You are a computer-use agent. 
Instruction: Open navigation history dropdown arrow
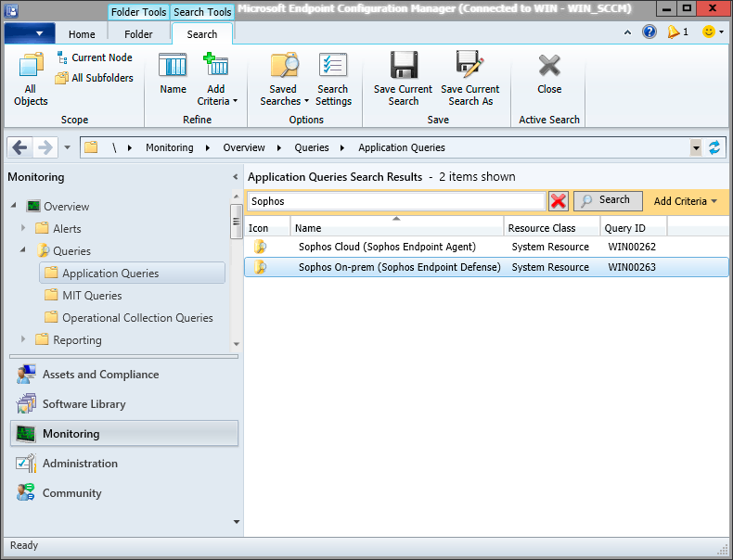[x=68, y=147]
